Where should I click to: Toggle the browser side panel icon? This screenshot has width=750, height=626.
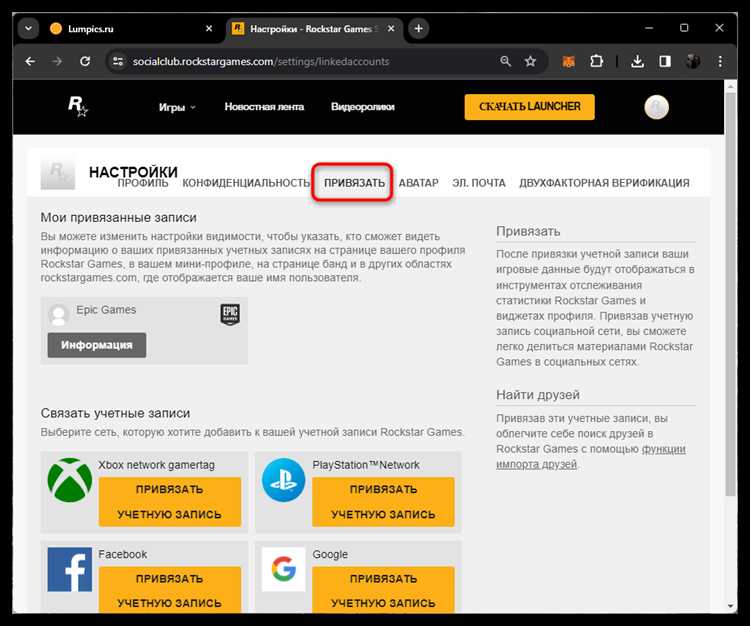[x=665, y=61]
